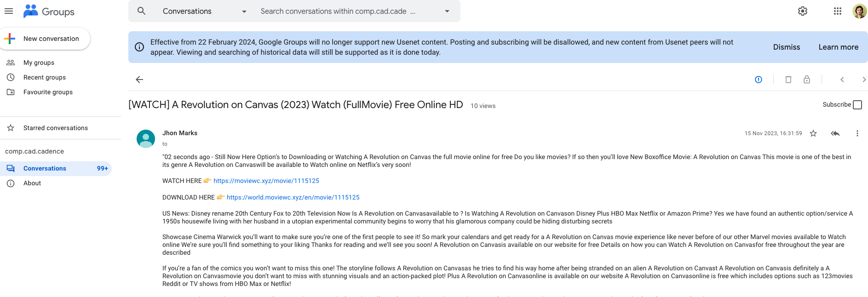Click the message timestamp 15 Nov 2023
Viewport: 868px width, 297px height.
point(773,133)
